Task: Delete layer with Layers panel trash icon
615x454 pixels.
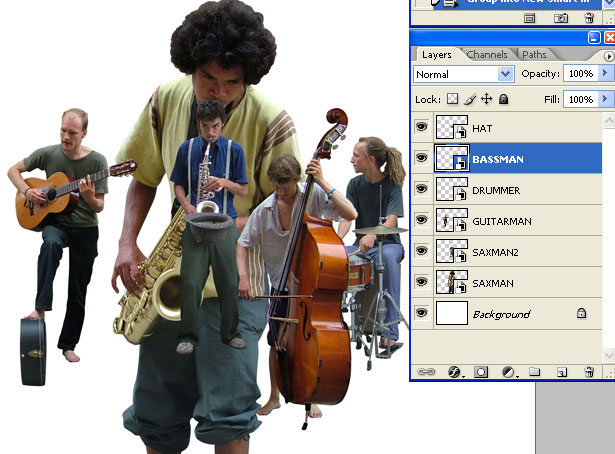Action: 589,371
